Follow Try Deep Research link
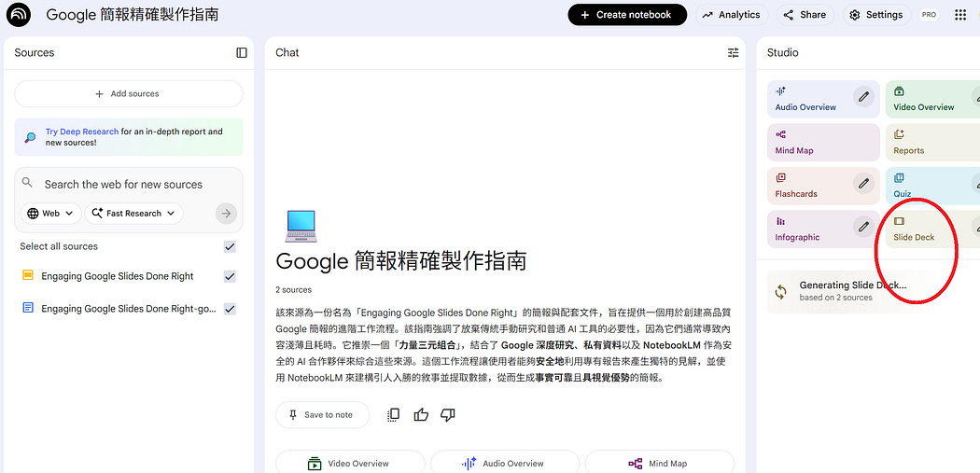 (x=82, y=132)
